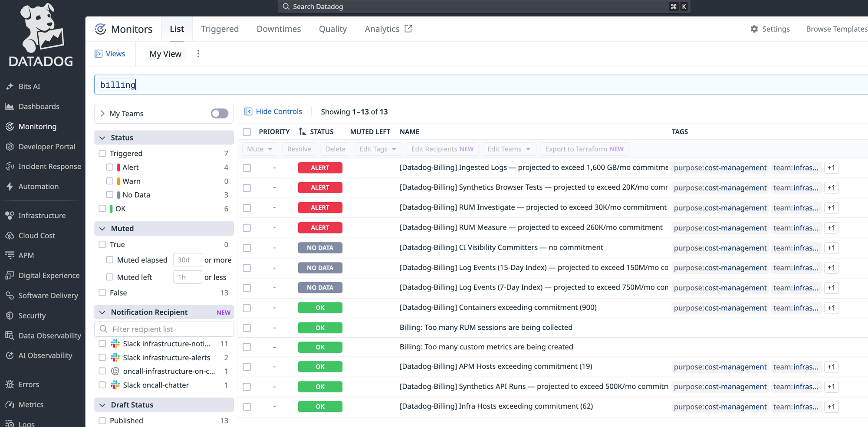Check the No Data status filter
The height and width of the screenshot is (427, 868).
[110, 195]
